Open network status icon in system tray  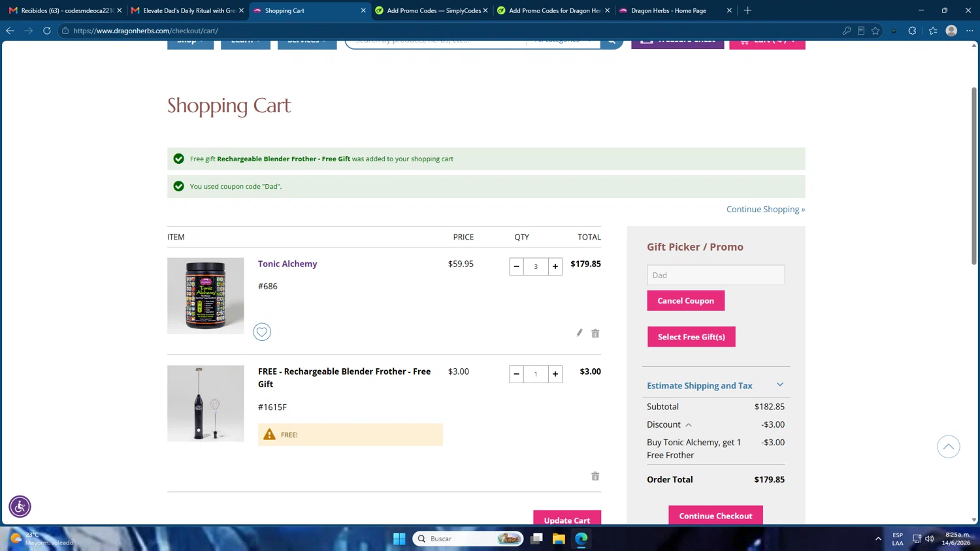[x=917, y=539]
